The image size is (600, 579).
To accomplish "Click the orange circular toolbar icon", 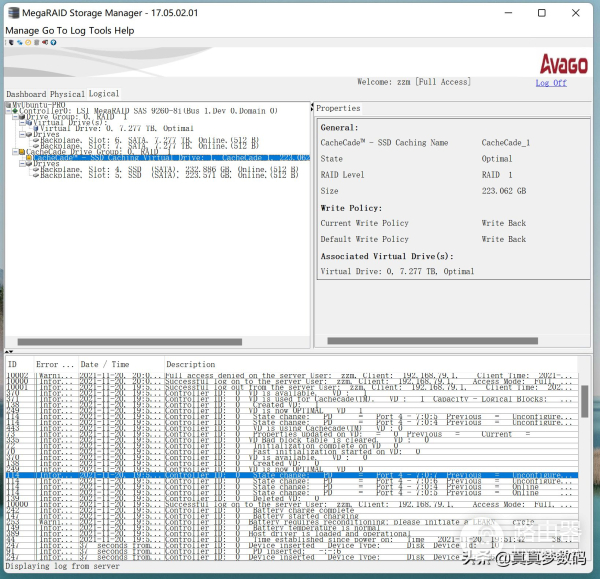I will click(x=28, y=42).
